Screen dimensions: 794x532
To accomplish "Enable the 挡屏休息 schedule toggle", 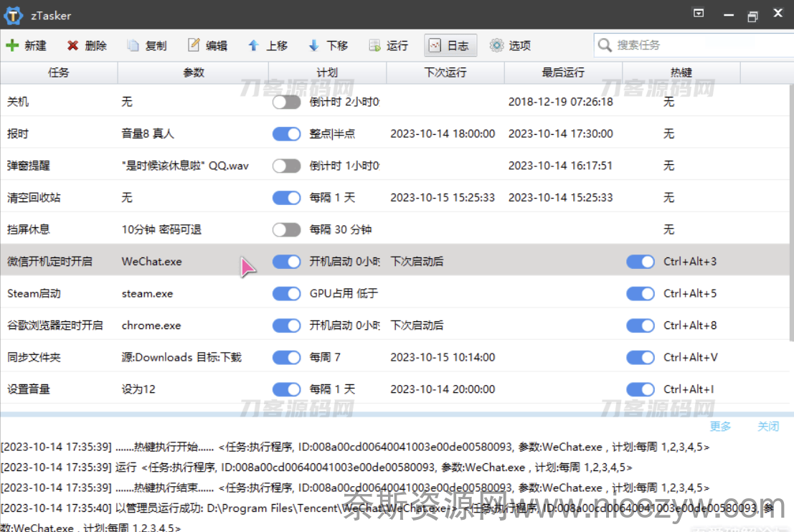I will point(286,229).
